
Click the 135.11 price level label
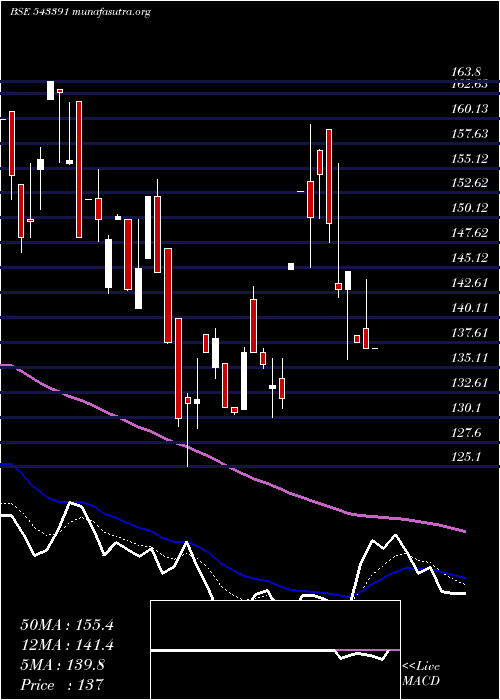(470, 358)
